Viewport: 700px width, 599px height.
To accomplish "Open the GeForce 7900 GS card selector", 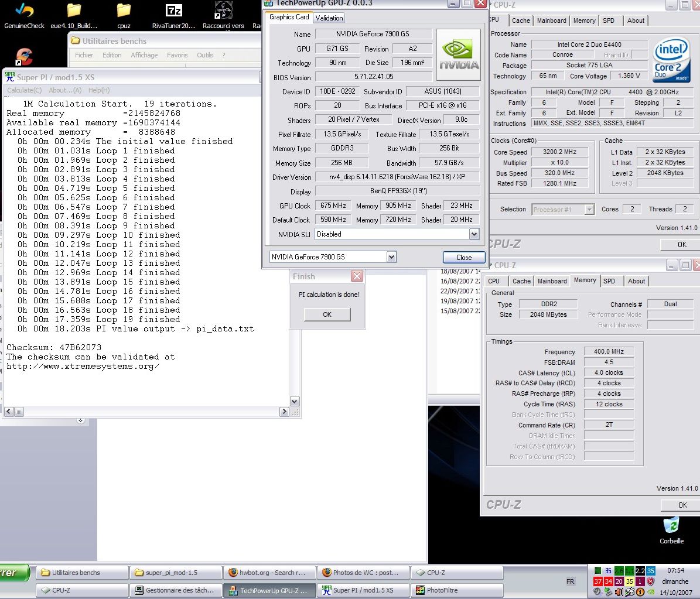I will 391,256.
